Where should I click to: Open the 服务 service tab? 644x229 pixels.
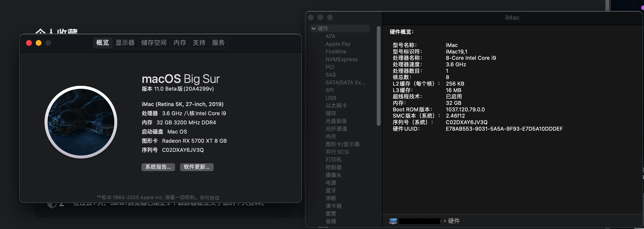click(218, 43)
